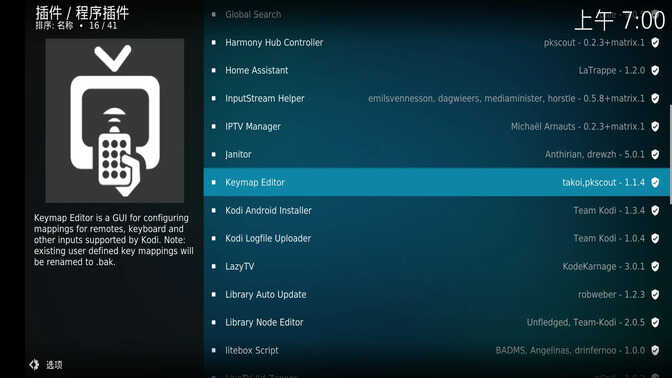Open the LazyTV add-on
The width and height of the screenshot is (672, 378).
pyautogui.click(x=436, y=267)
